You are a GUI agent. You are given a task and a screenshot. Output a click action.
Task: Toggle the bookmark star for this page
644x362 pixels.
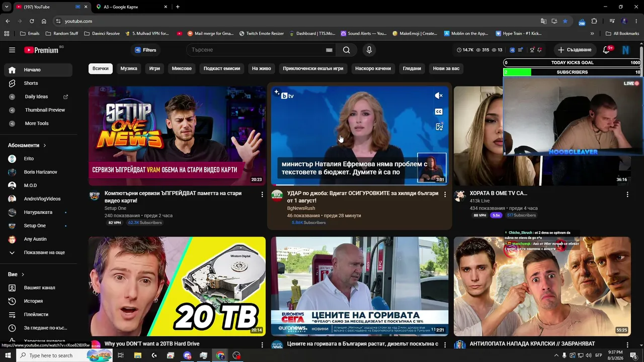(565, 21)
